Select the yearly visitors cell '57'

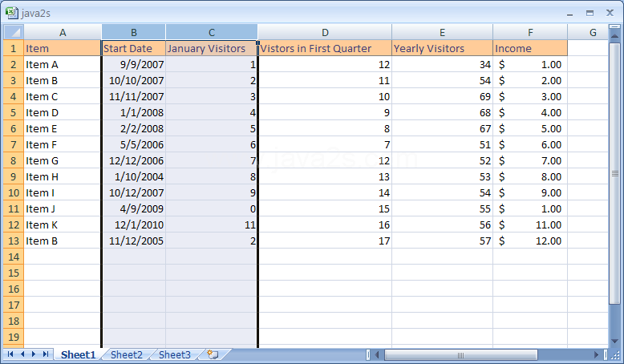[442, 241]
